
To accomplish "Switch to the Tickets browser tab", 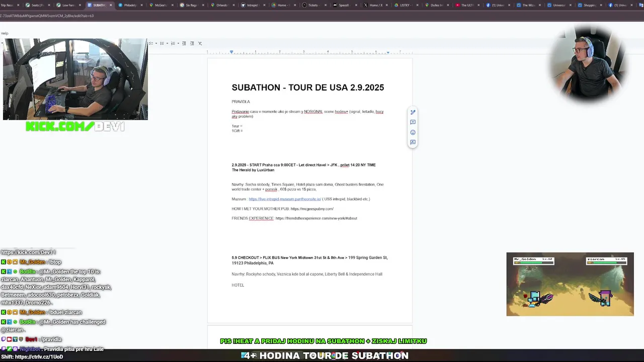I will click(313, 5).
